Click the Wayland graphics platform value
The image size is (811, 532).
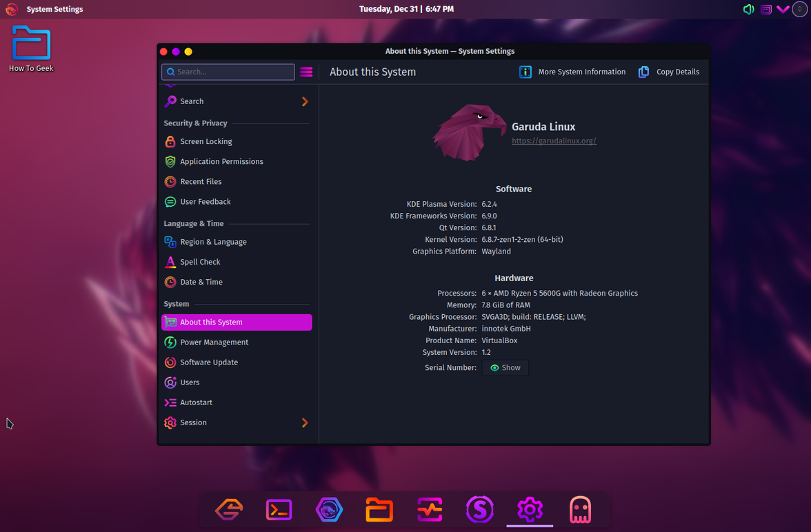pos(496,252)
